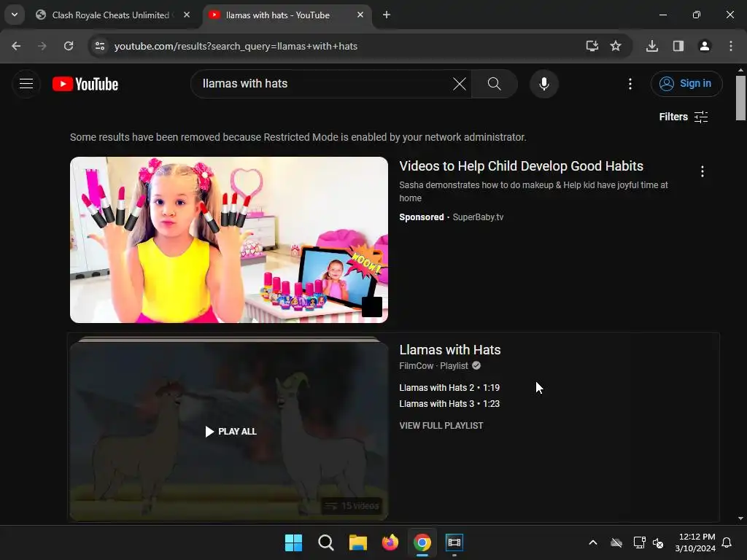
Task: Click the page vertical scrollbar thumb
Action: click(x=741, y=98)
